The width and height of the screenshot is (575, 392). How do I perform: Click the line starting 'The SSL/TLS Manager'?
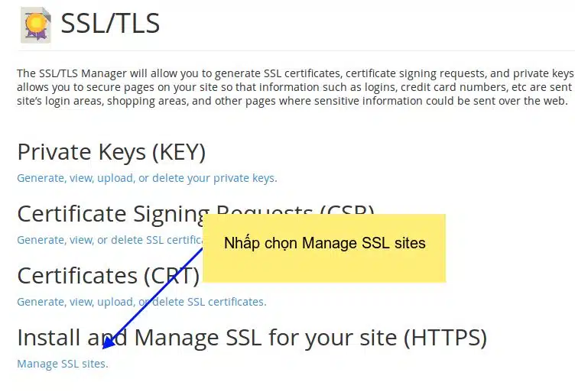pyautogui.click(x=296, y=73)
